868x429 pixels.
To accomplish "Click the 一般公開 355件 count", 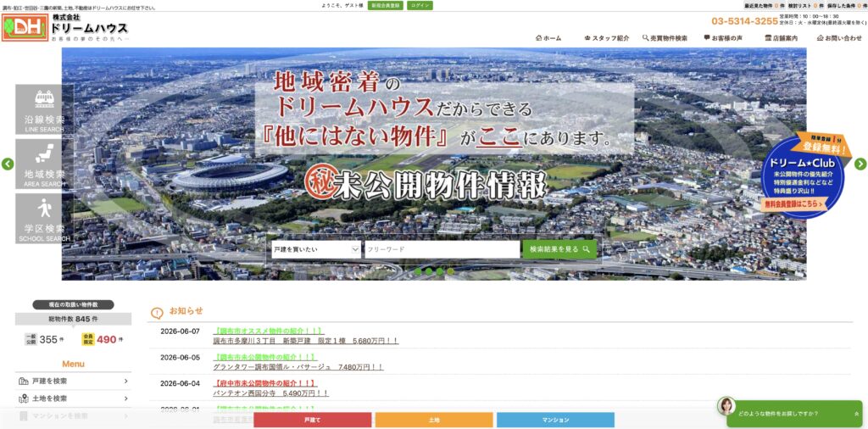I will [44, 339].
